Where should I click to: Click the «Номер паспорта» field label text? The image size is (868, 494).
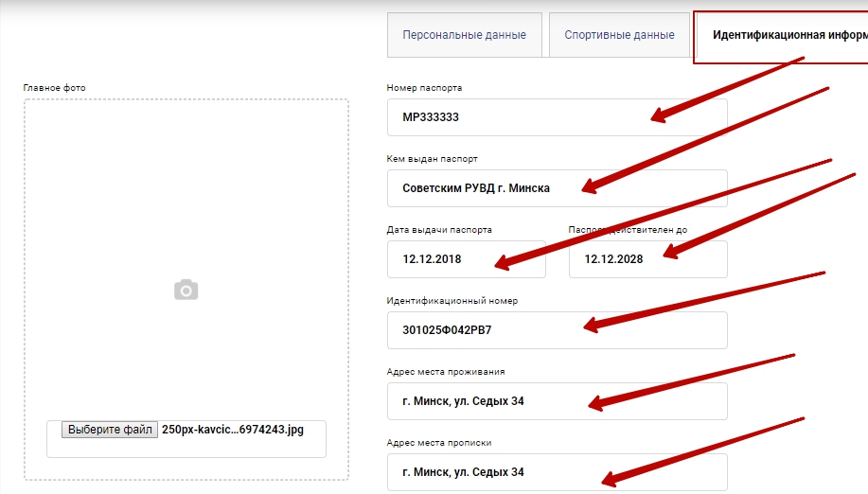coord(424,88)
